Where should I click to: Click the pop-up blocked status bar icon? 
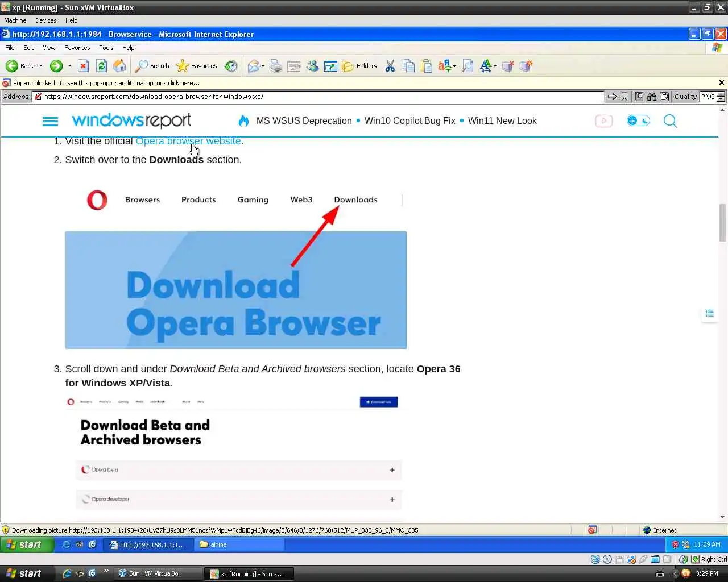click(x=592, y=530)
